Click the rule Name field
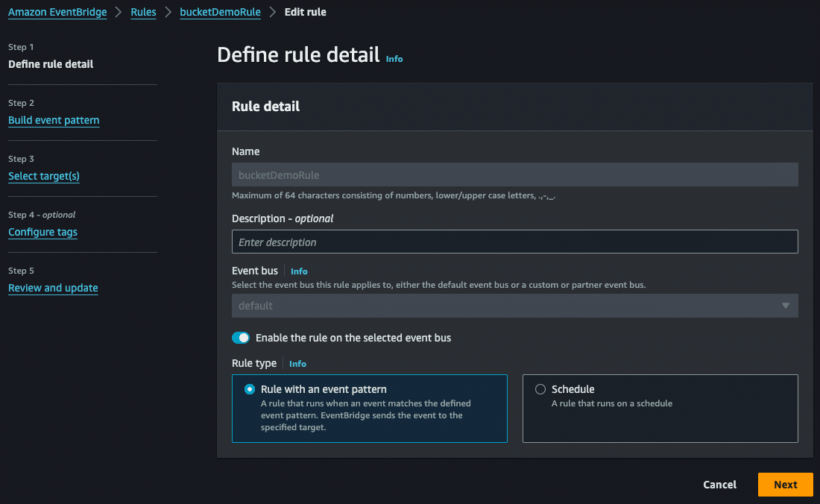 (x=514, y=174)
